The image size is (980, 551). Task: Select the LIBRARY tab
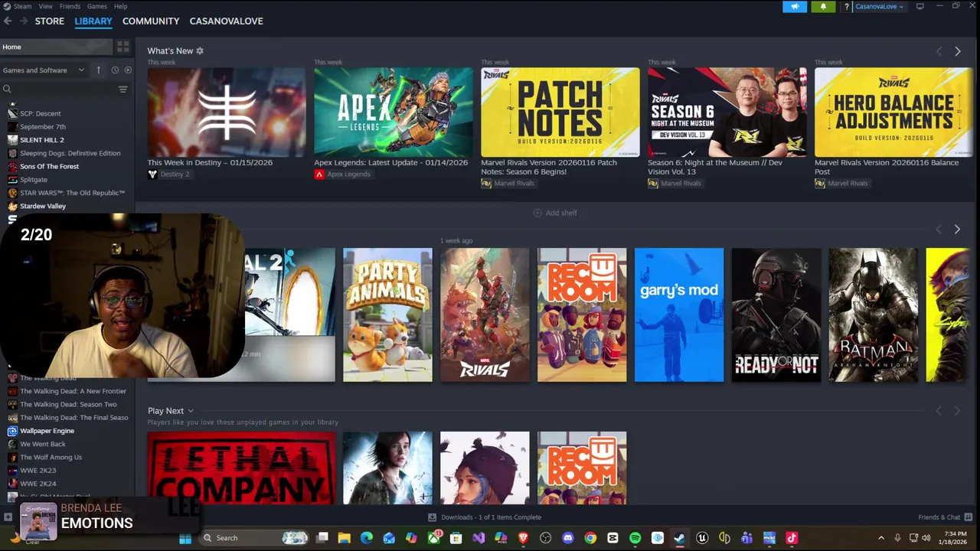(93, 21)
